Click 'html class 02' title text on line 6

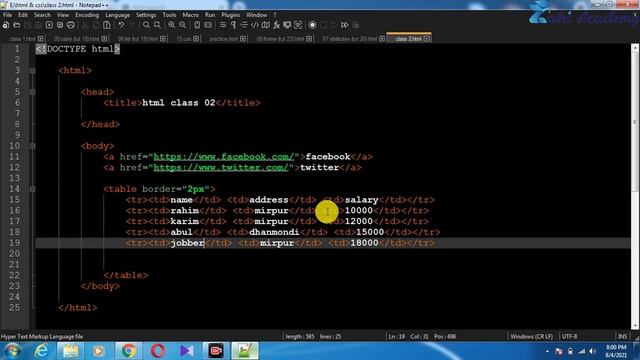tap(179, 103)
